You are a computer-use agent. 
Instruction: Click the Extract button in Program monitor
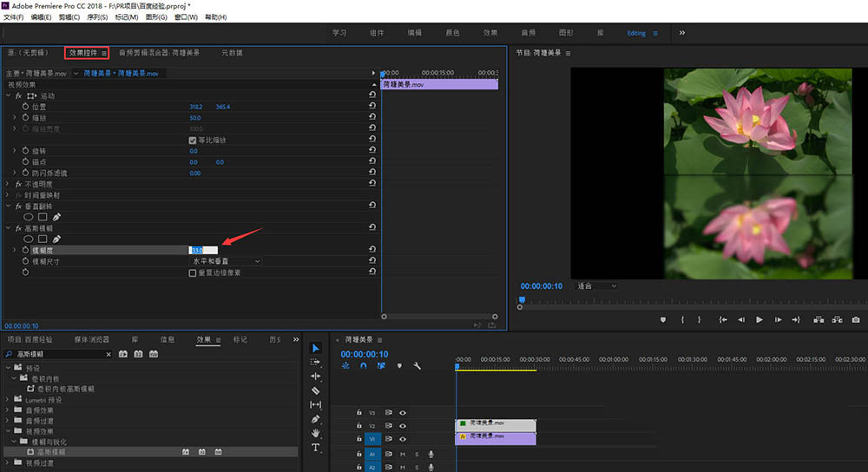(x=837, y=320)
